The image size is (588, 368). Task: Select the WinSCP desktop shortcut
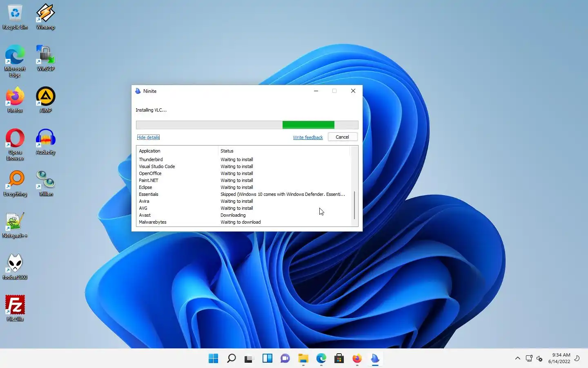[45, 58]
